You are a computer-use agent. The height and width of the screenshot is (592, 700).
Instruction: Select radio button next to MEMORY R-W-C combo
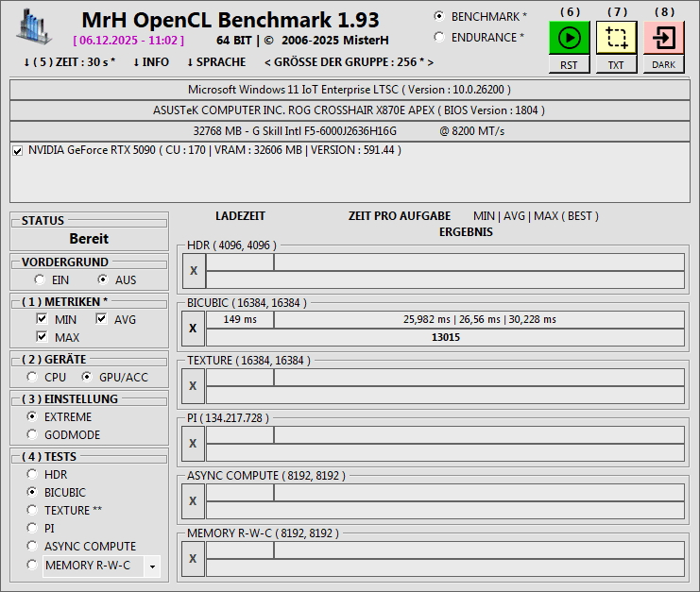[x=32, y=565]
